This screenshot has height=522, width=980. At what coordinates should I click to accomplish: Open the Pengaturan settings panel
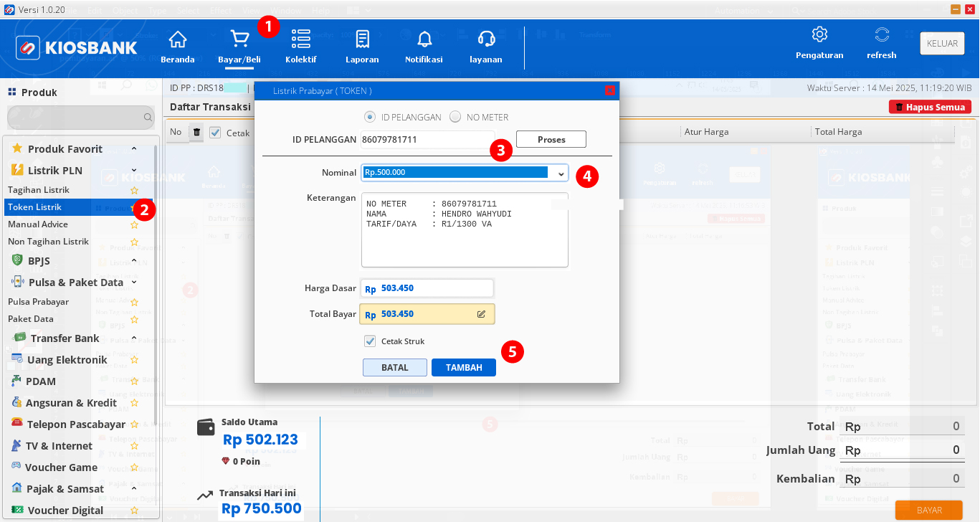click(x=819, y=43)
